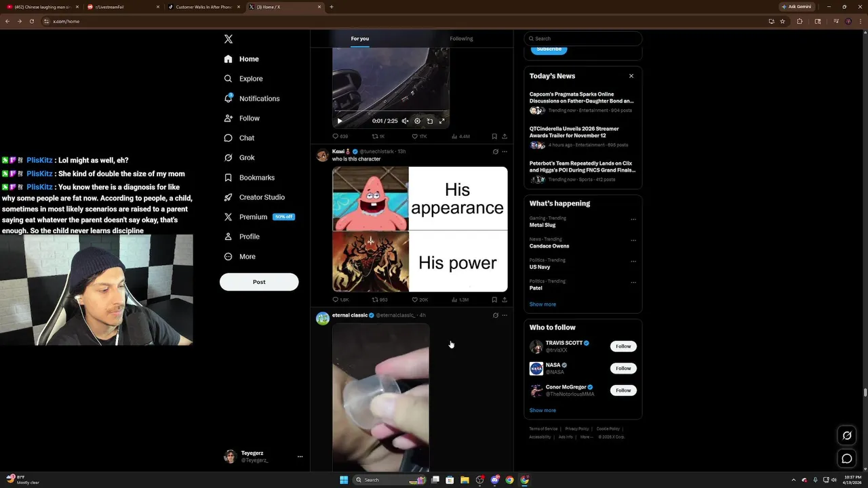
Task: Bookmark the 1.3M views post
Action: 494,300
